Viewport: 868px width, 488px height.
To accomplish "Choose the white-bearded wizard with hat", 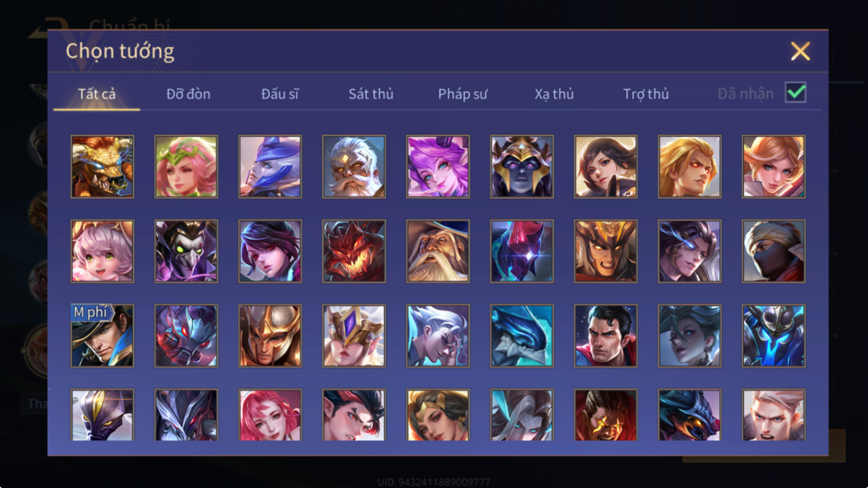I will pyautogui.click(x=438, y=251).
